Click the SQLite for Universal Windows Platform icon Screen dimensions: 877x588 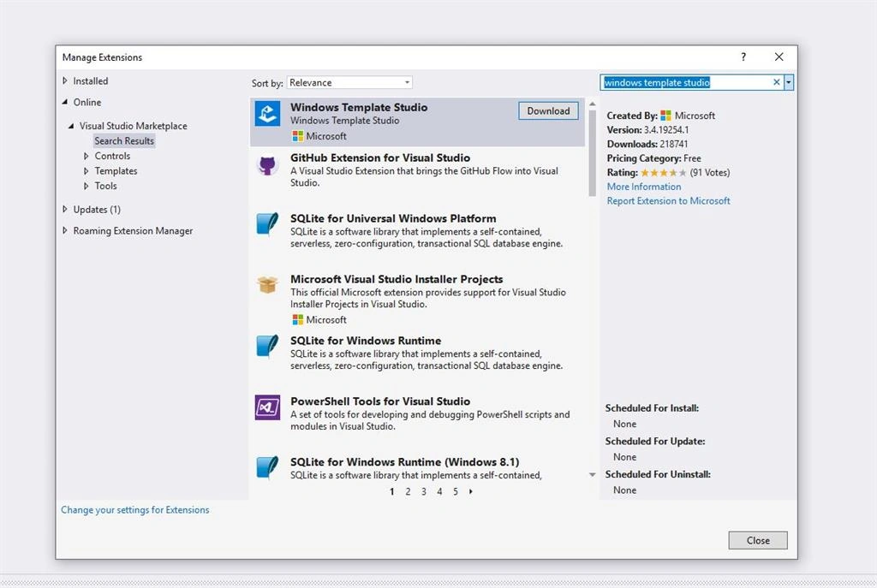[x=267, y=224]
